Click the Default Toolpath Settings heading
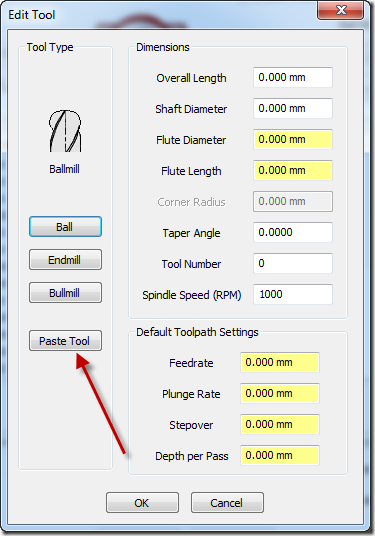Viewport: 375px width, 536px height. 197,332
